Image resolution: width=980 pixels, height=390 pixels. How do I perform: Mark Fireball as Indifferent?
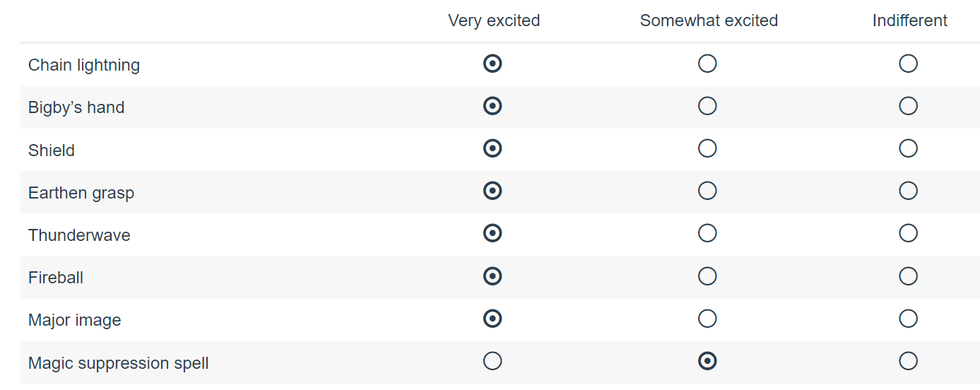click(908, 276)
